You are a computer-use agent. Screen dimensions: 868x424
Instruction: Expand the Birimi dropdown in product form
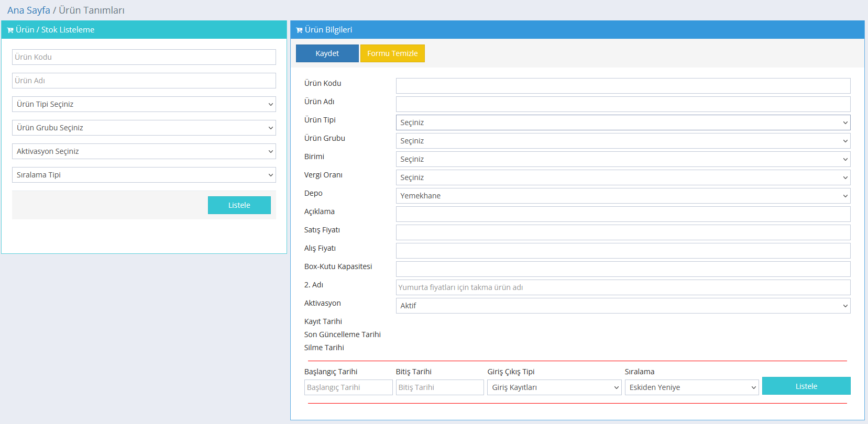coord(622,159)
